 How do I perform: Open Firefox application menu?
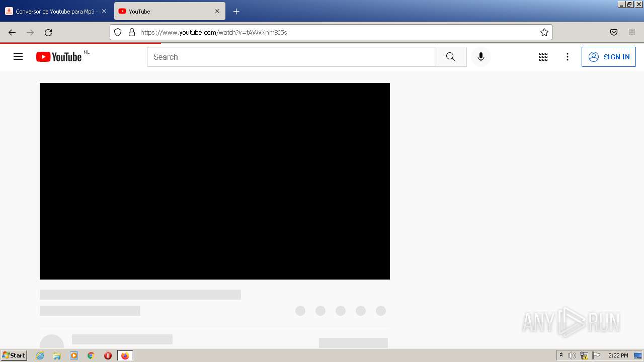coord(632,32)
